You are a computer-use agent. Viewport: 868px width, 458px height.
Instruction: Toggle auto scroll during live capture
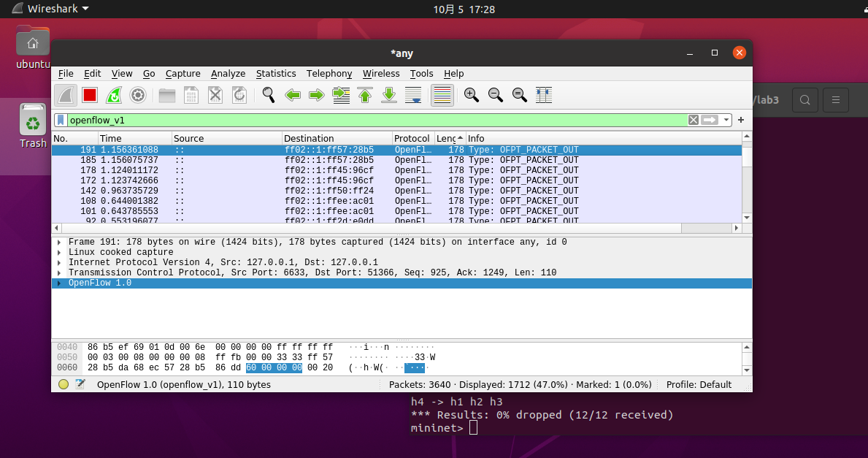pos(413,95)
